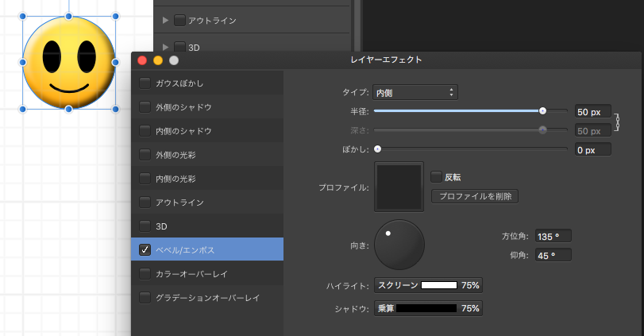Screen dimensions: 644x336
Task: Click the プロファイルを削除 button
Action: pos(475,196)
